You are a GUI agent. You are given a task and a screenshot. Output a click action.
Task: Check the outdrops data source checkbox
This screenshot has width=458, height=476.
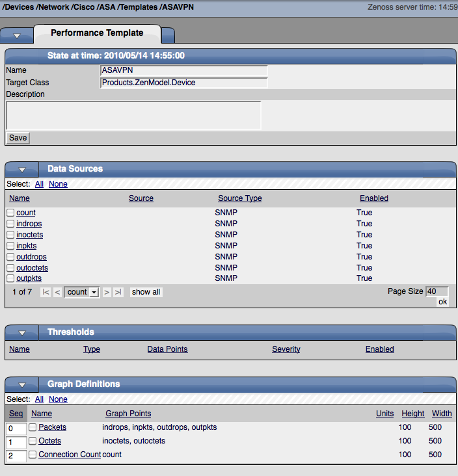coord(10,257)
